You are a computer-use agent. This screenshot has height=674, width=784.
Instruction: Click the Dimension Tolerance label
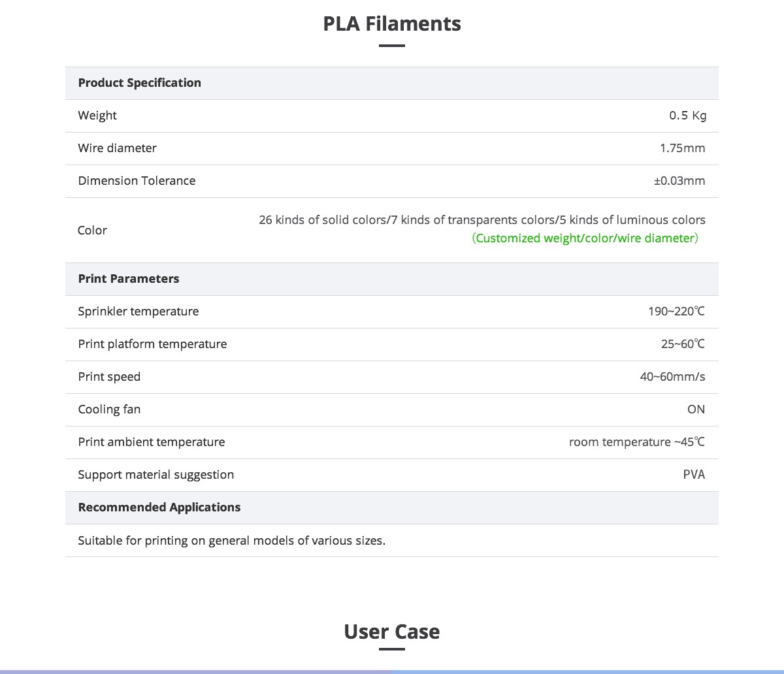pyautogui.click(x=137, y=181)
